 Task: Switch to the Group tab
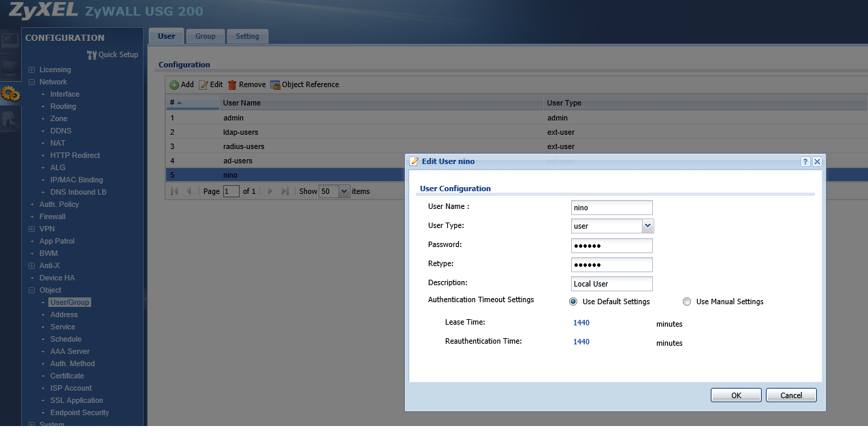click(205, 36)
